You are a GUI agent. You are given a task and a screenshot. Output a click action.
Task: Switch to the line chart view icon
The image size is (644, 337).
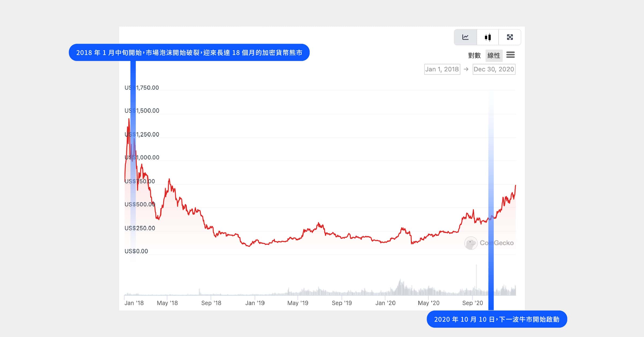pos(465,37)
